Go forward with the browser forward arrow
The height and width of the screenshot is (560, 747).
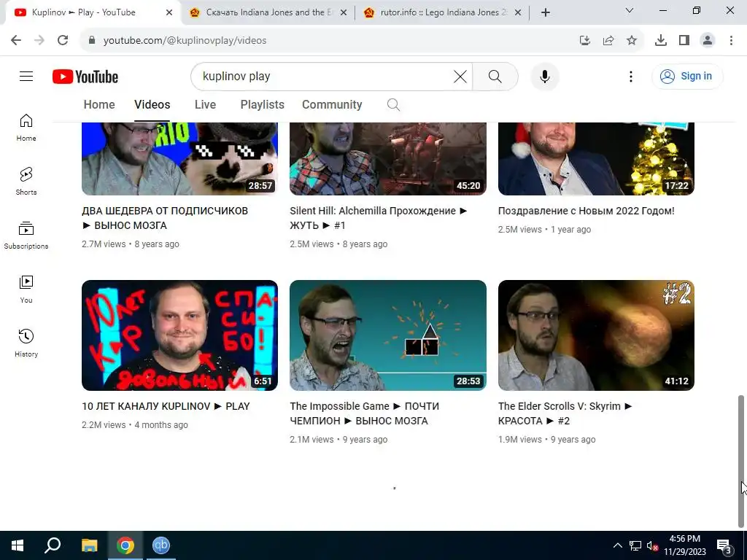(x=39, y=40)
